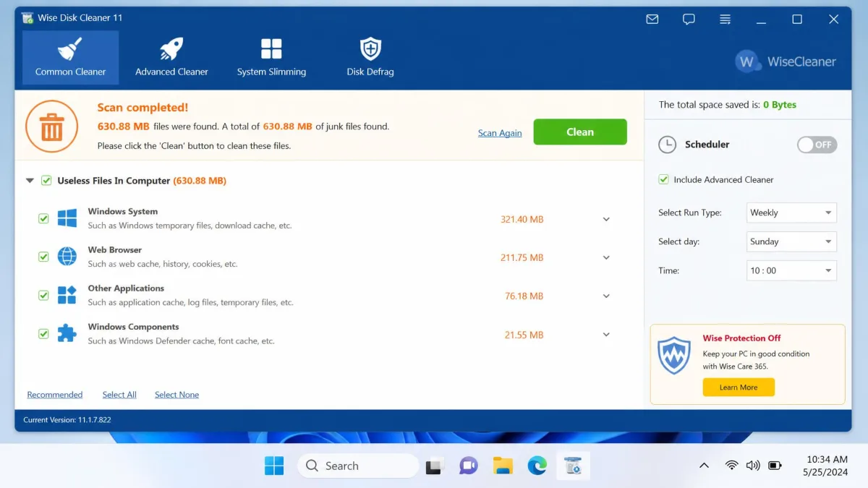Click the WiseCleaner logo

tap(786, 61)
